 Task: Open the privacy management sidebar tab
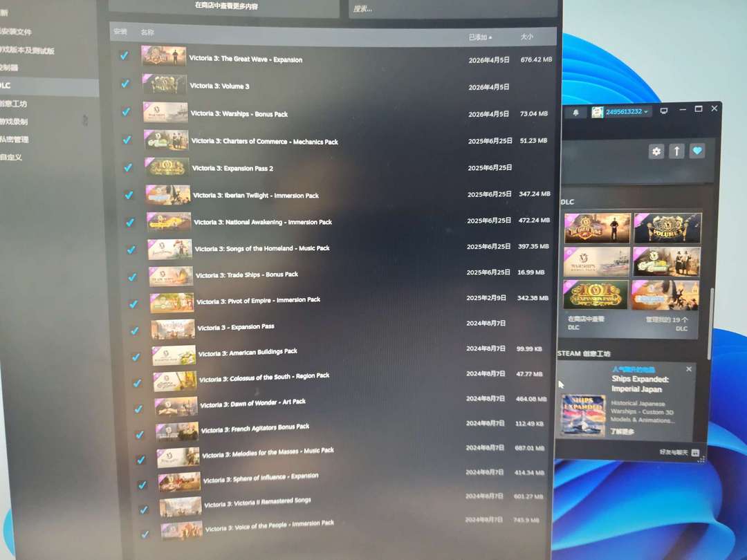coord(15,140)
